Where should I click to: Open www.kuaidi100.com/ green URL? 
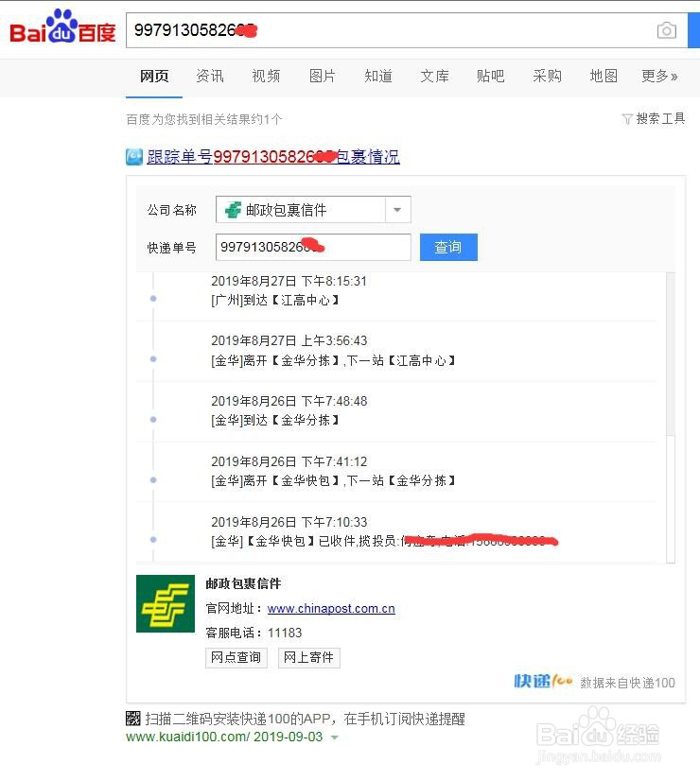click(x=187, y=737)
